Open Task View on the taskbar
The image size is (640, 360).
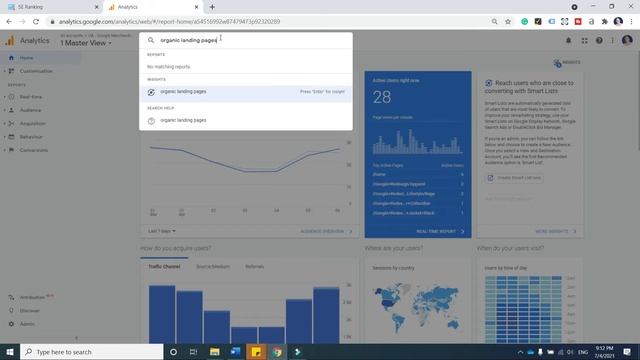point(193,352)
